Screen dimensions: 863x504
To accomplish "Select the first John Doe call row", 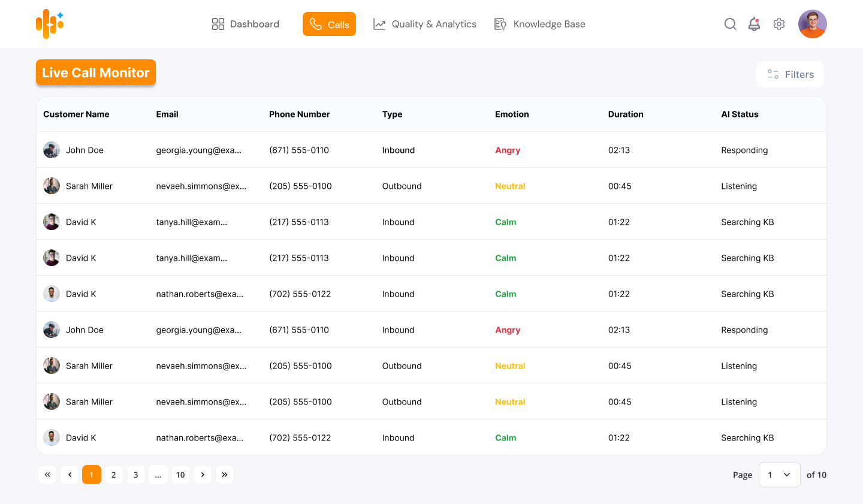I will [85, 150].
